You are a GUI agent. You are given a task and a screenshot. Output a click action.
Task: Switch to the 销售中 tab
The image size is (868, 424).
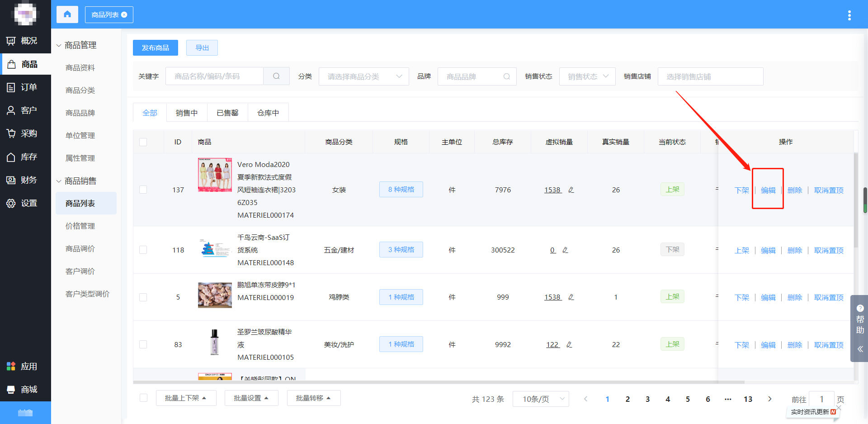click(187, 113)
